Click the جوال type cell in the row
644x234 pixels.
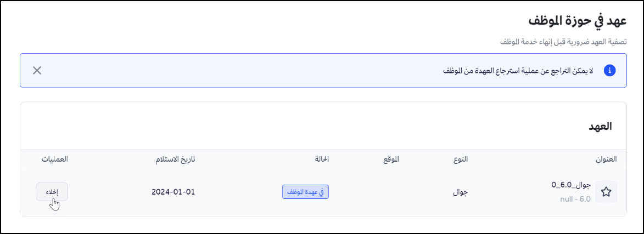pyautogui.click(x=460, y=192)
